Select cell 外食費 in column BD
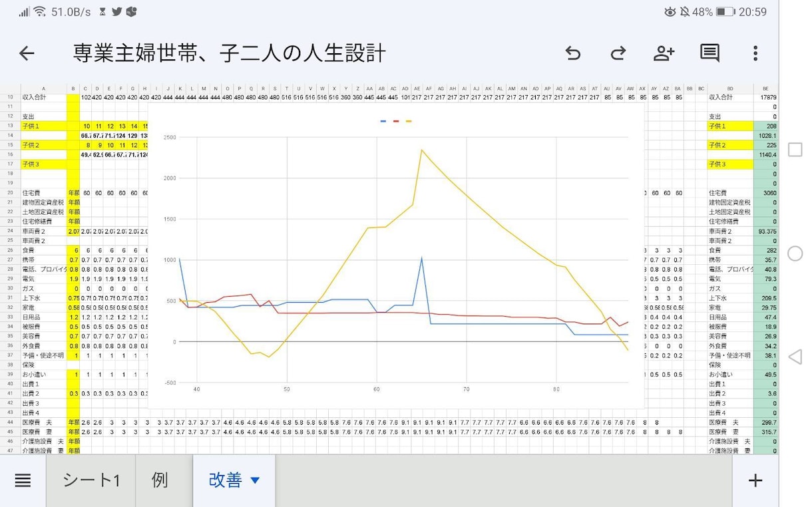The height and width of the screenshot is (507, 812). [730, 346]
